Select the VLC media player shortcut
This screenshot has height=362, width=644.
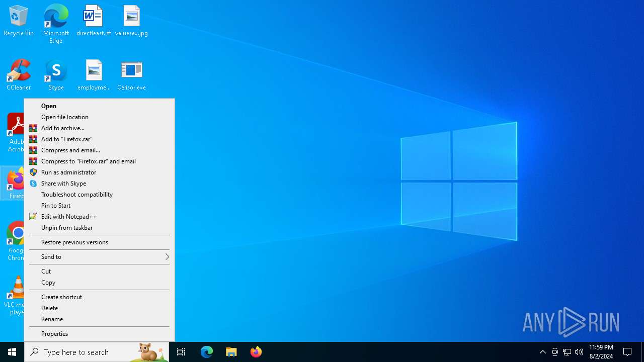click(14, 296)
